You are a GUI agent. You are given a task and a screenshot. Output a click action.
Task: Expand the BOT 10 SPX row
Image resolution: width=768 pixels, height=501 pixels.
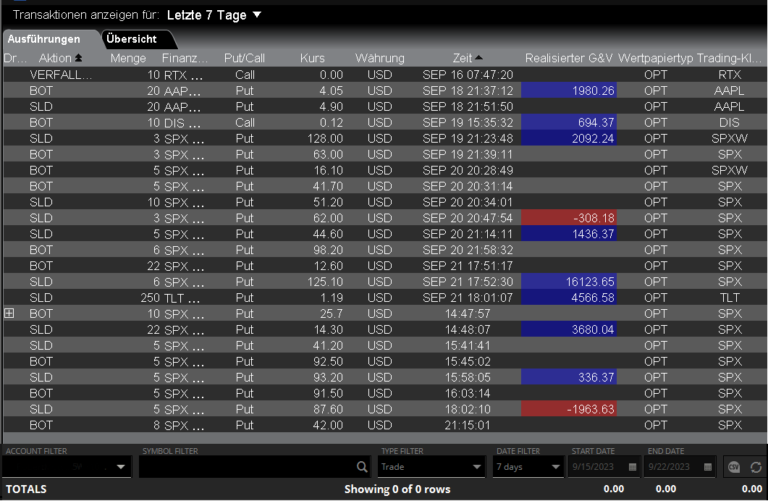9,313
